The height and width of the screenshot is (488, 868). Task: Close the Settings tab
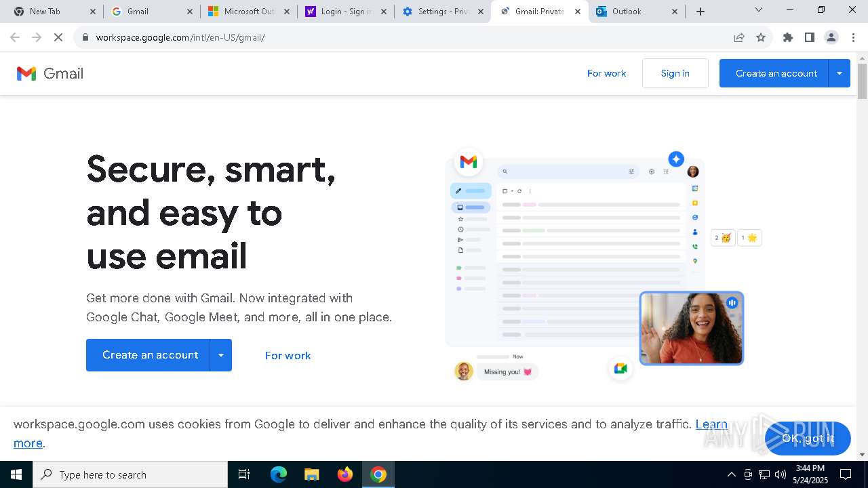[x=481, y=12]
